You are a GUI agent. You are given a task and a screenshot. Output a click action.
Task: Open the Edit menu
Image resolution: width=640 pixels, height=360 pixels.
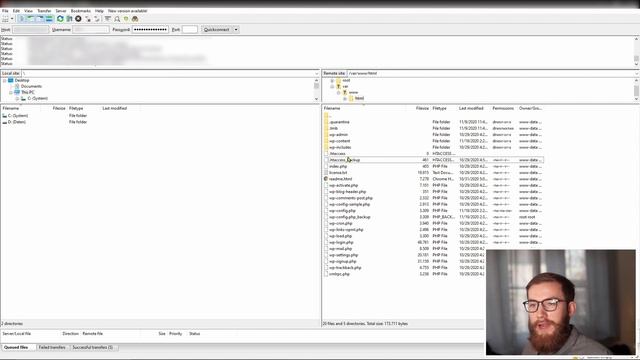pyautogui.click(x=16, y=11)
